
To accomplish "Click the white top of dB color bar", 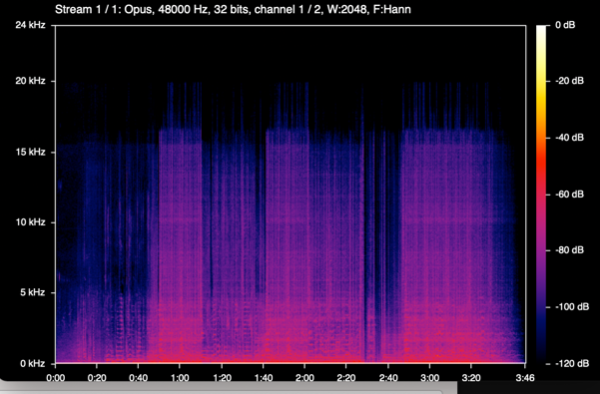I will pos(541,31).
